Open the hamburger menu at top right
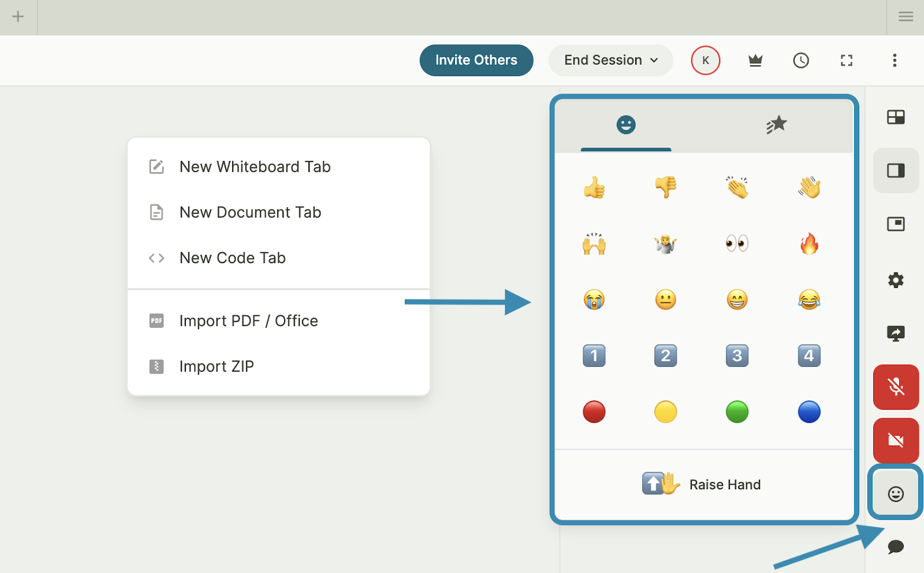 pos(906,17)
